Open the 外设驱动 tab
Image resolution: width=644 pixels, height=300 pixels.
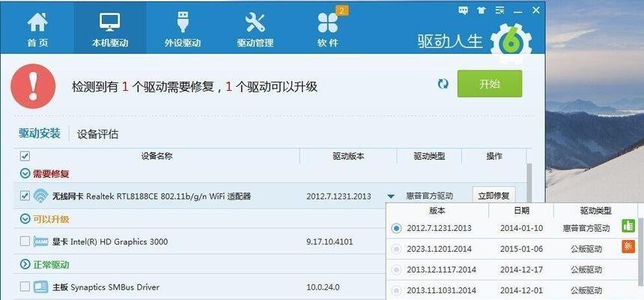point(183,30)
